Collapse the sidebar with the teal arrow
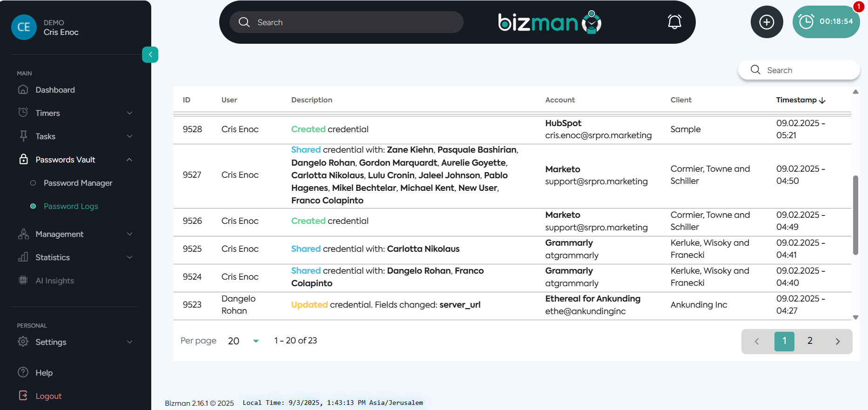 click(150, 54)
